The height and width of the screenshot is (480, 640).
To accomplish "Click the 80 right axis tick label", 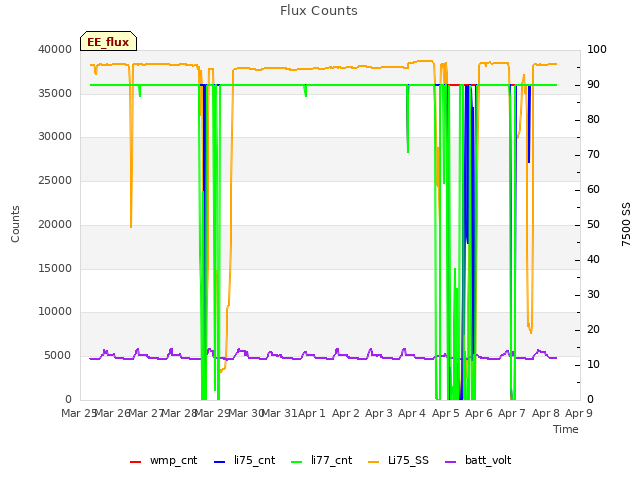I will pos(593,120).
